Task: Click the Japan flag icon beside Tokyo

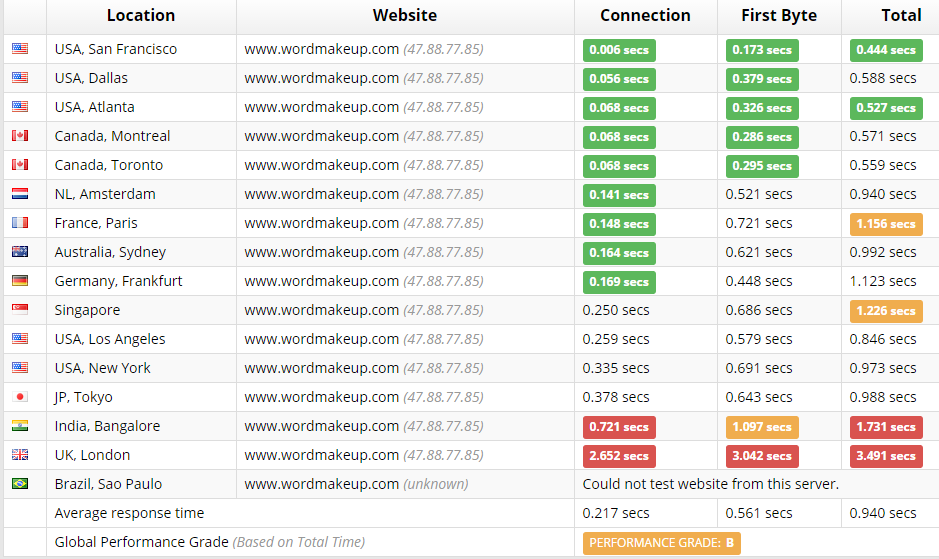Action: [x=20, y=397]
